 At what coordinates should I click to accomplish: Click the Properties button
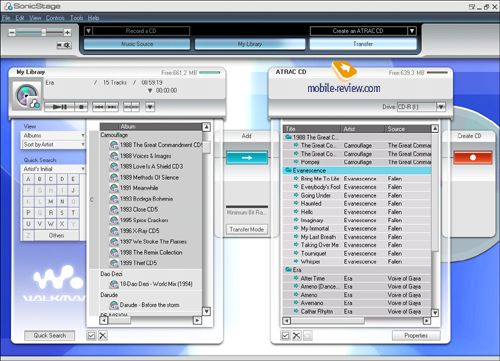click(416, 335)
